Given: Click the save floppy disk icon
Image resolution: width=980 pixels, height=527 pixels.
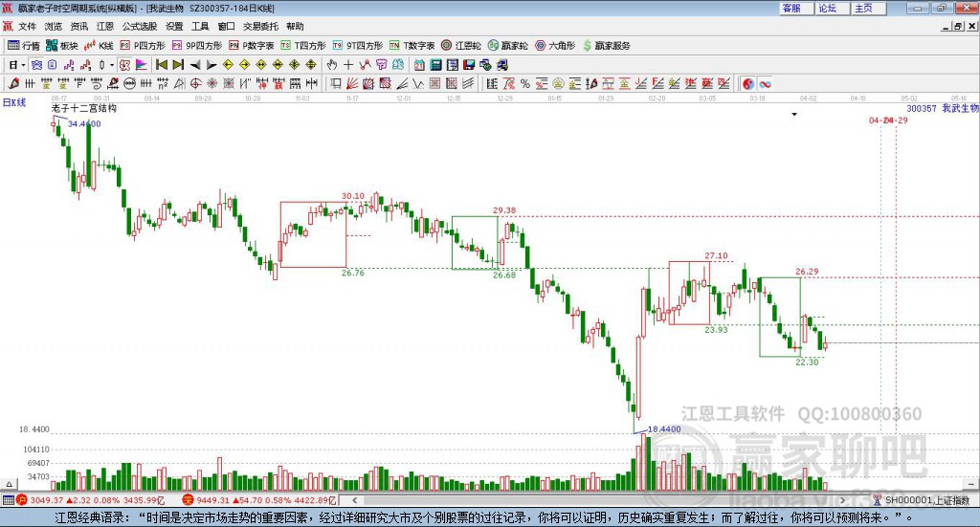Looking at the screenshot, I should [x=469, y=64].
